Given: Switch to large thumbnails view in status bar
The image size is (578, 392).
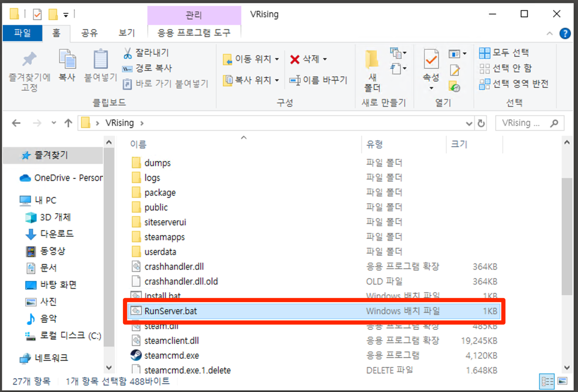Looking at the screenshot, I should coord(562,381).
